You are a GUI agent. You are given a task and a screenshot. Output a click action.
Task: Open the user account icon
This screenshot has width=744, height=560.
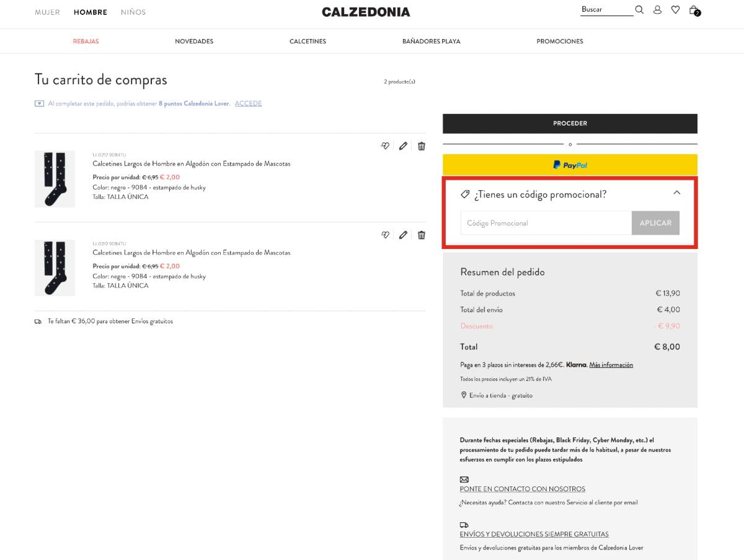click(x=657, y=10)
